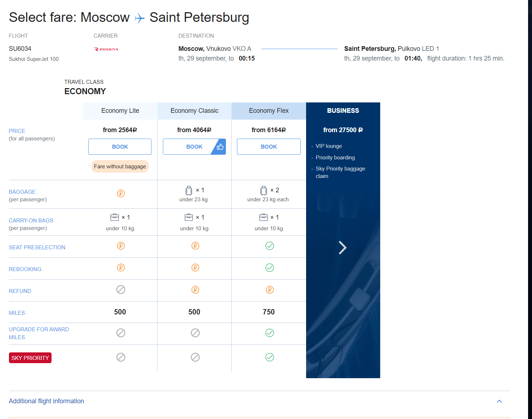Click the briefcase carry-on icon under Economy Flex
The image size is (532, 419).
(263, 217)
